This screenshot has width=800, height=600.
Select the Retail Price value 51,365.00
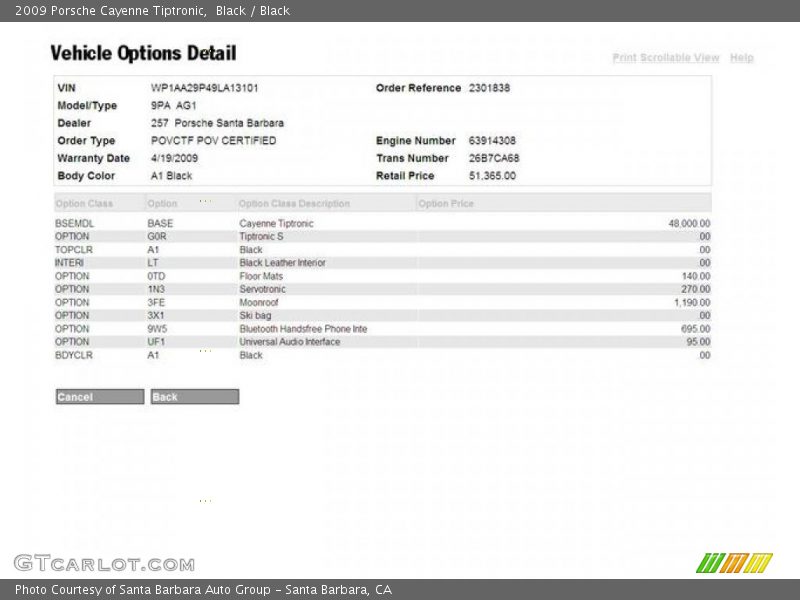click(x=492, y=176)
